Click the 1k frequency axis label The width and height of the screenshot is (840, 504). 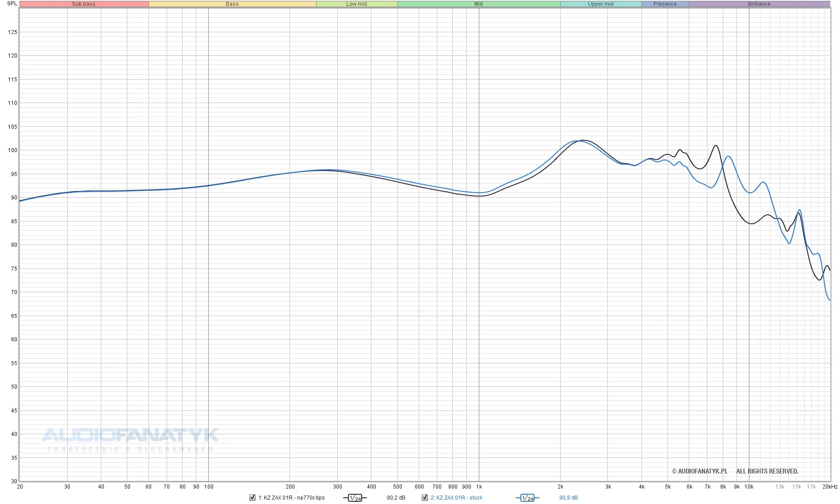pyautogui.click(x=479, y=487)
